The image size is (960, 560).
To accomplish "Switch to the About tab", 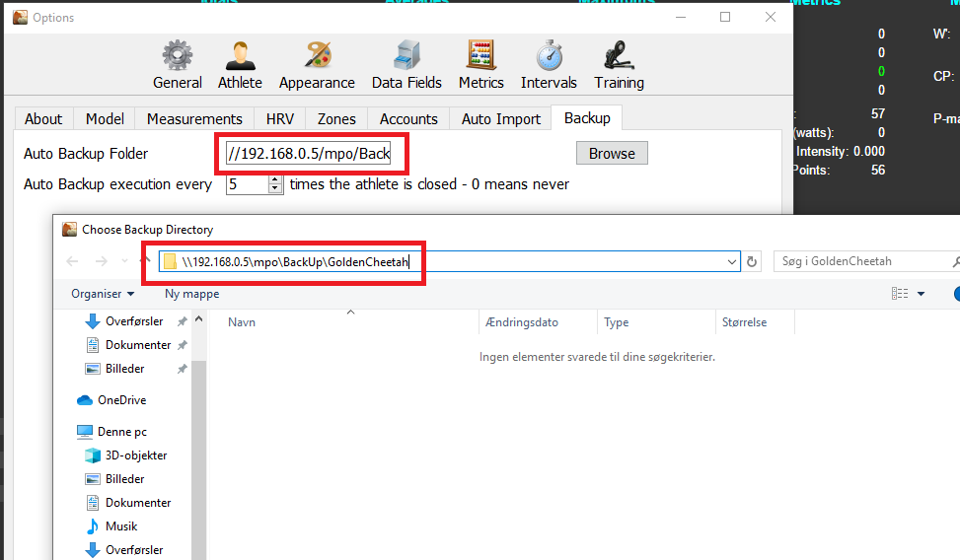I will click(43, 118).
